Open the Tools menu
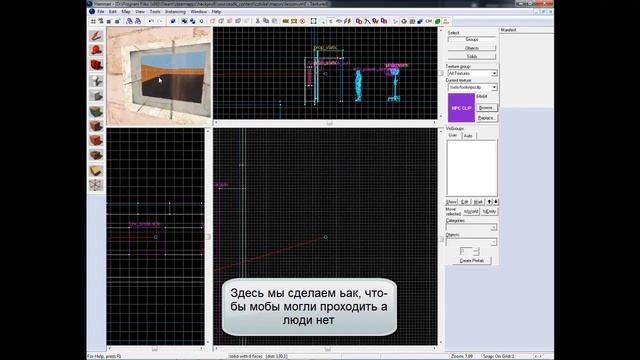 click(x=155, y=12)
